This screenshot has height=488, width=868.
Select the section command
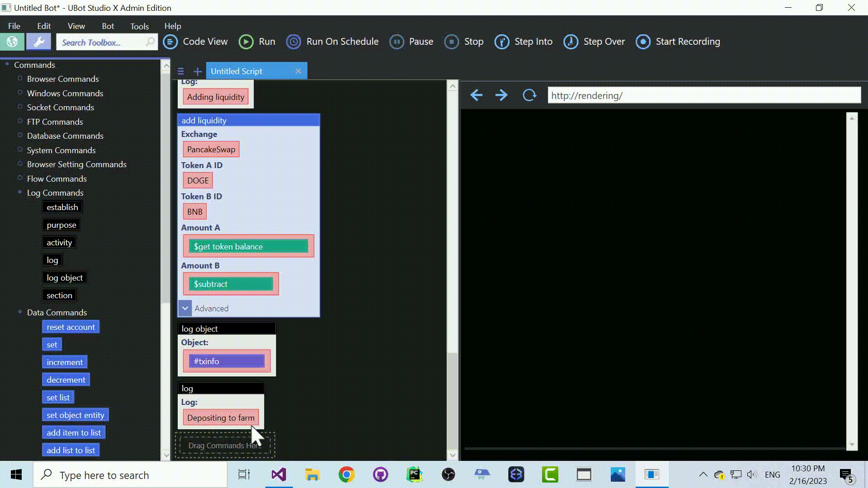pos(59,296)
